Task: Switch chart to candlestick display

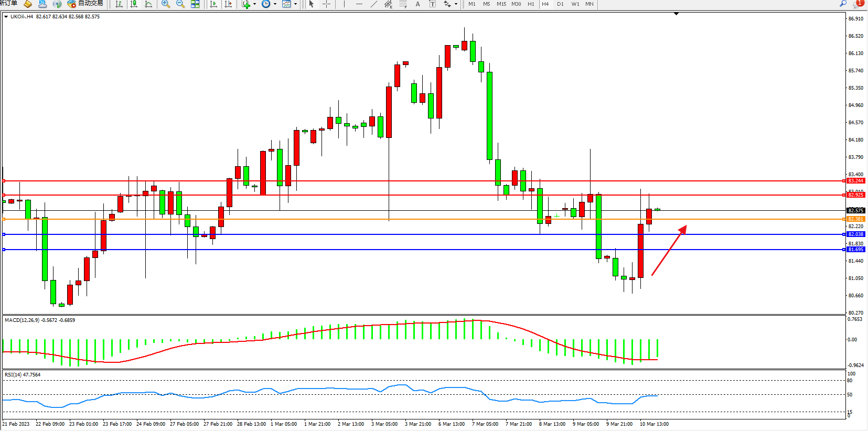Action: 134,4
